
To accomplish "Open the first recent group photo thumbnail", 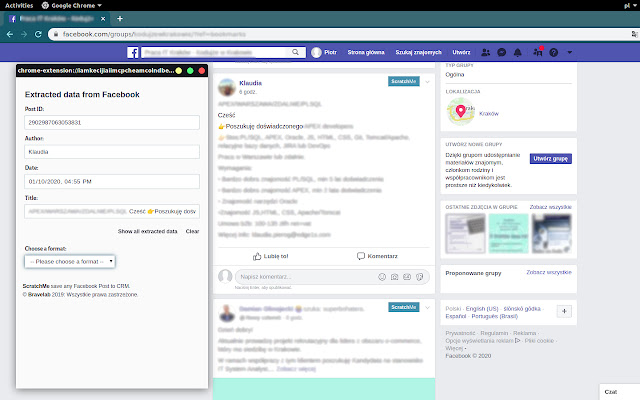I will [465, 234].
